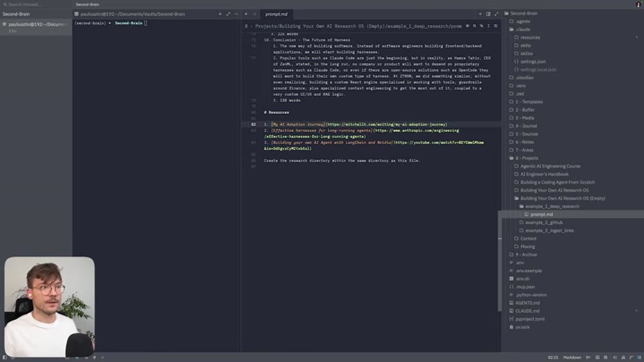
Task: Open the pauliusztin@192 thread in the sidebar
Action: [36, 27]
